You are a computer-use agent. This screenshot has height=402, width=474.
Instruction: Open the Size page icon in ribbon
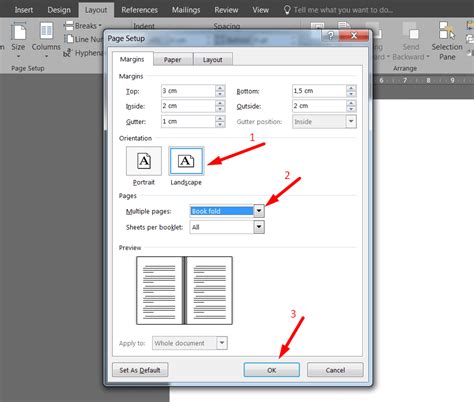point(19,32)
